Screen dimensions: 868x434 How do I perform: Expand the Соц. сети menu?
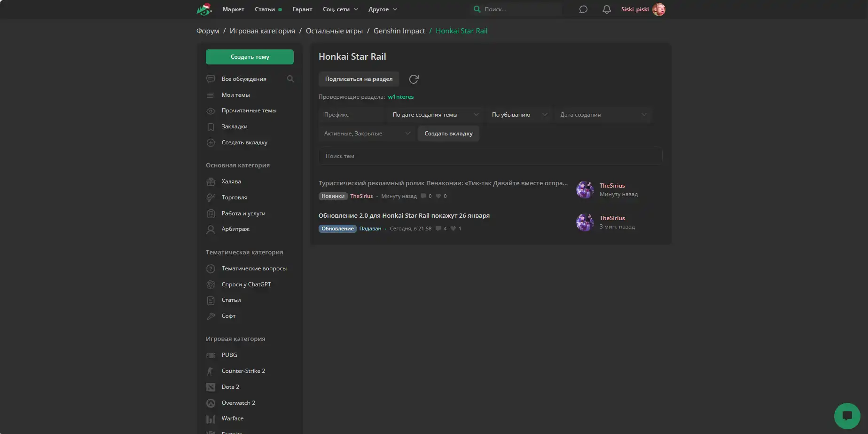pos(341,9)
